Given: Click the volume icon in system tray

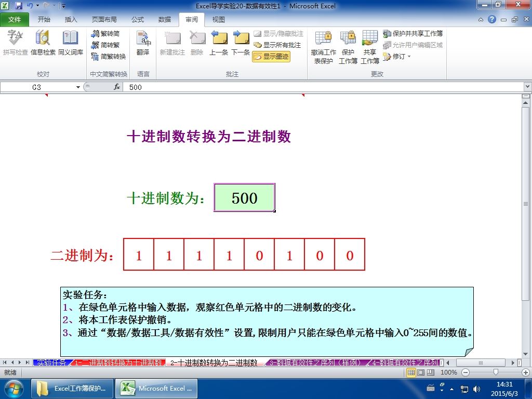Looking at the screenshot, I should [x=476, y=389].
